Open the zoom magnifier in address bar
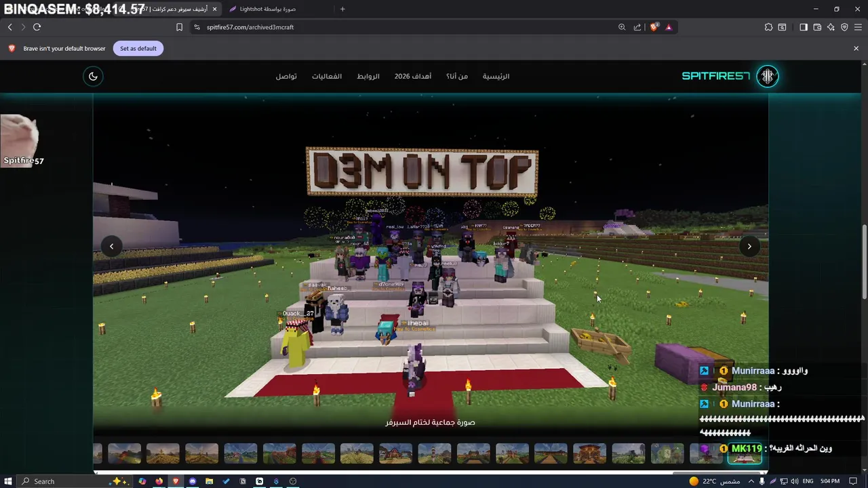Viewport: 868px width, 488px height. coord(622,27)
